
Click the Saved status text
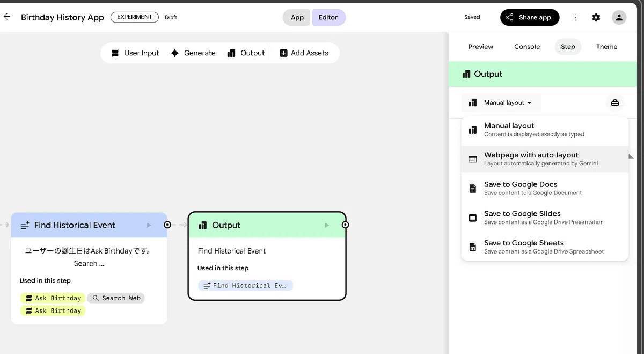[472, 17]
